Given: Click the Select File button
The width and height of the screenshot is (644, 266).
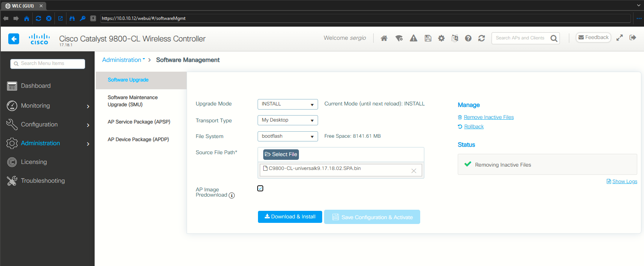Looking at the screenshot, I should (x=281, y=155).
